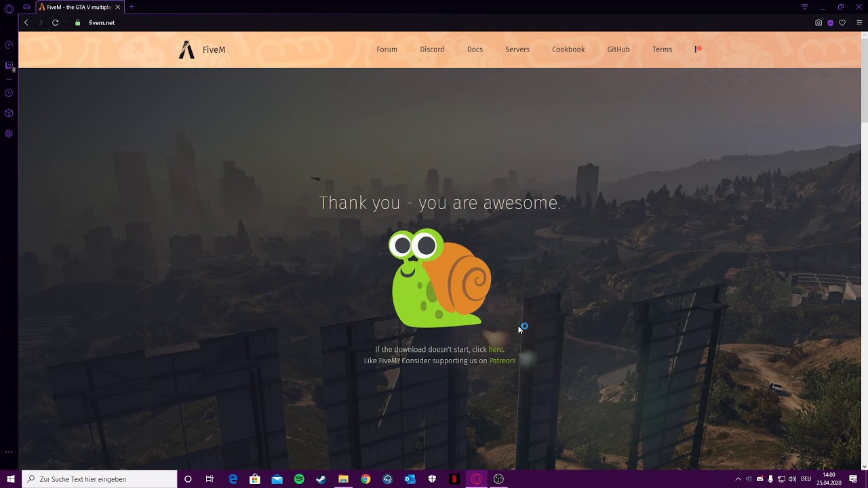Open Terms navigation link
Image resolution: width=868 pixels, height=488 pixels.
[663, 49]
